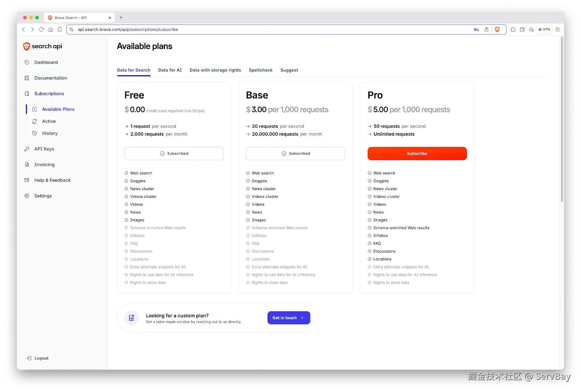
Task: Click the Brave search api logo
Action: (x=42, y=46)
